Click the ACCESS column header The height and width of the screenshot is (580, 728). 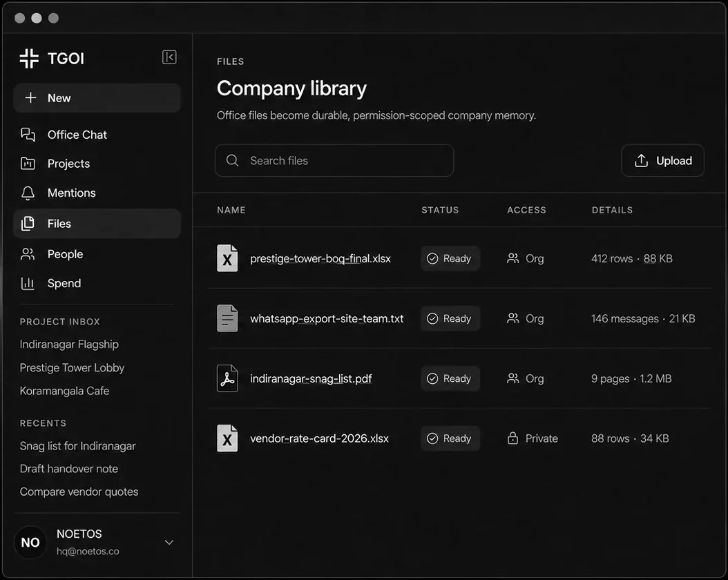tap(526, 210)
